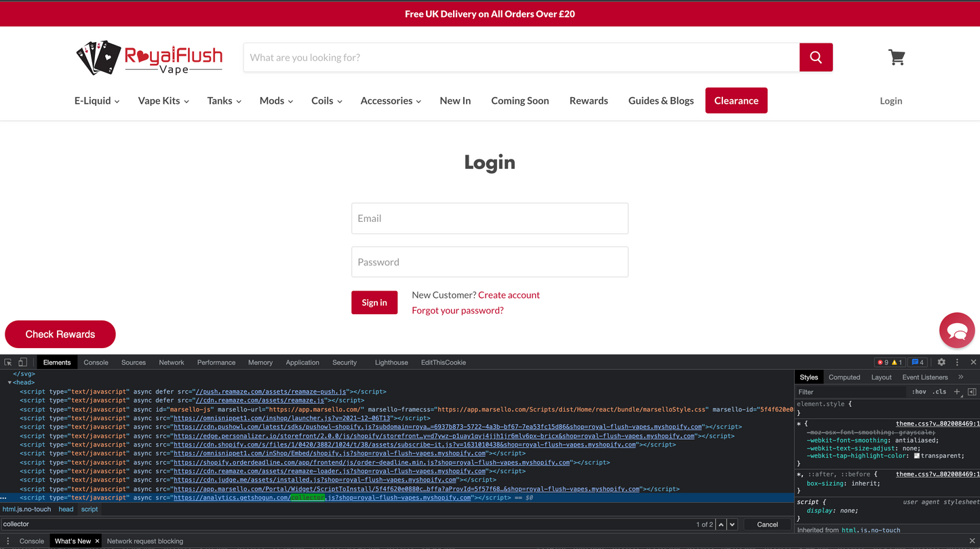Image resolution: width=980 pixels, height=549 pixels.
Task: Click the blue issues counter badge
Action: (x=918, y=362)
